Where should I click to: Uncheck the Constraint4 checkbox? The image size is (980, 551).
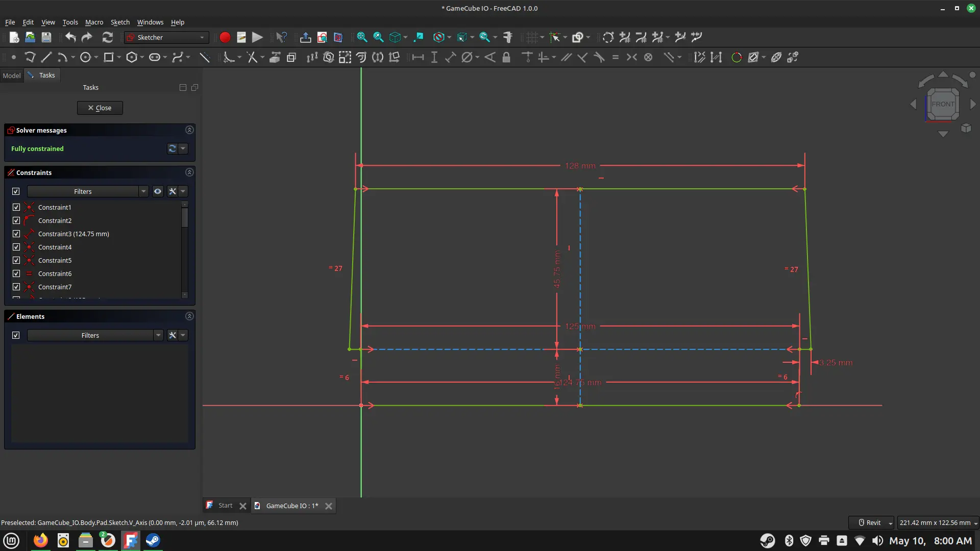(16, 247)
